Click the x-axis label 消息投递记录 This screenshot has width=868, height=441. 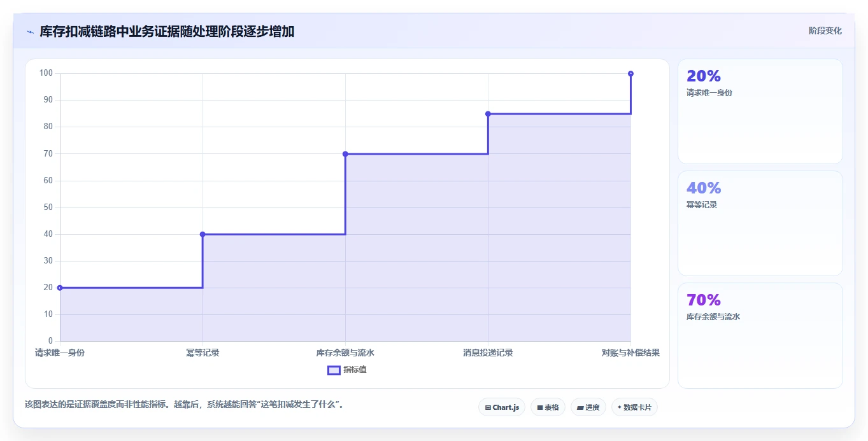click(x=488, y=353)
